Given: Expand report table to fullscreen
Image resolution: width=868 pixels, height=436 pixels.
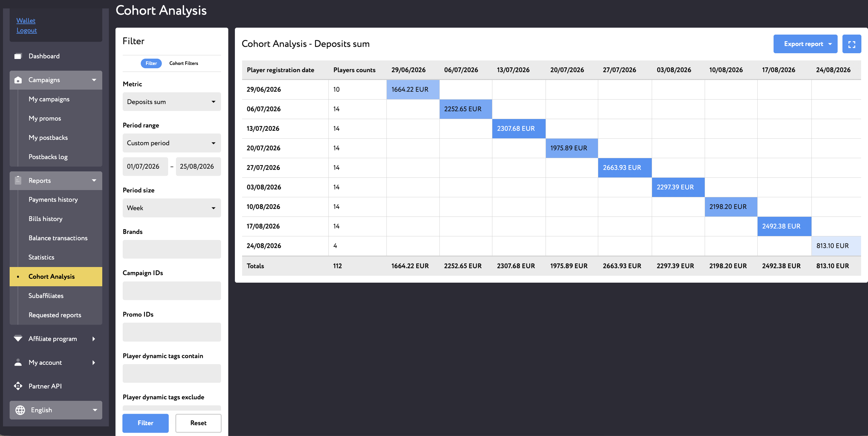Looking at the screenshot, I should tap(851, 44).
